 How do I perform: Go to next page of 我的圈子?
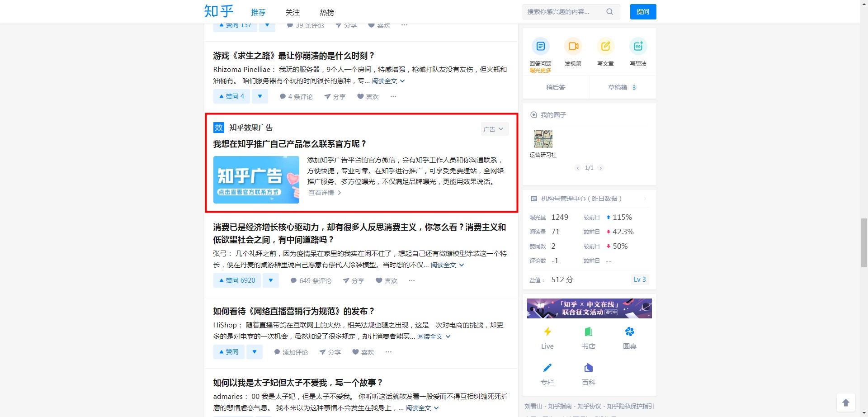pyautogui.click(x=601, y=168)
